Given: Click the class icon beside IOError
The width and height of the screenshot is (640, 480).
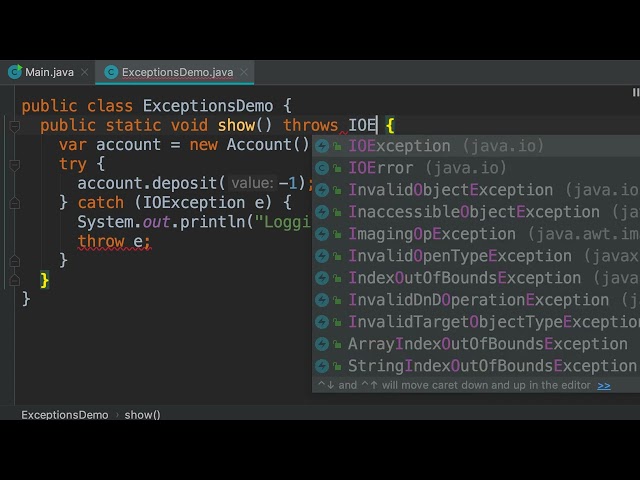Looking at the screenshot, I should (322, 168).
